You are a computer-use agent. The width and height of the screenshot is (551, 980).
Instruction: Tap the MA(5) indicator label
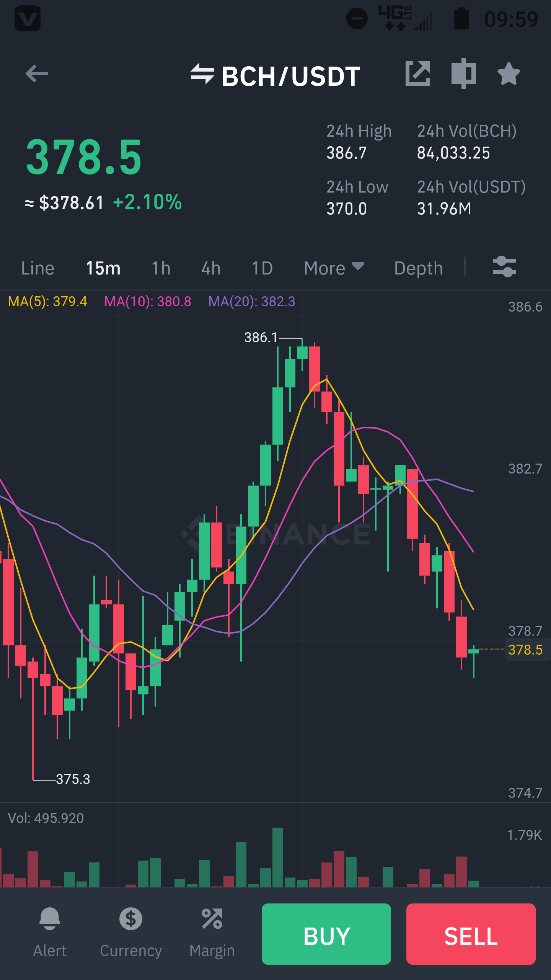click(x=47, y=302)
